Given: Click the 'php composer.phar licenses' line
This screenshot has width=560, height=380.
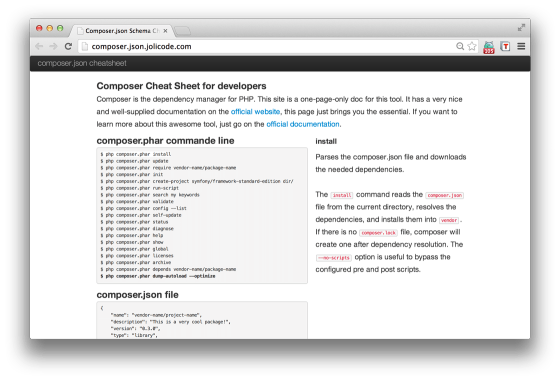Looking at the screenshot, I should point(137,256).
